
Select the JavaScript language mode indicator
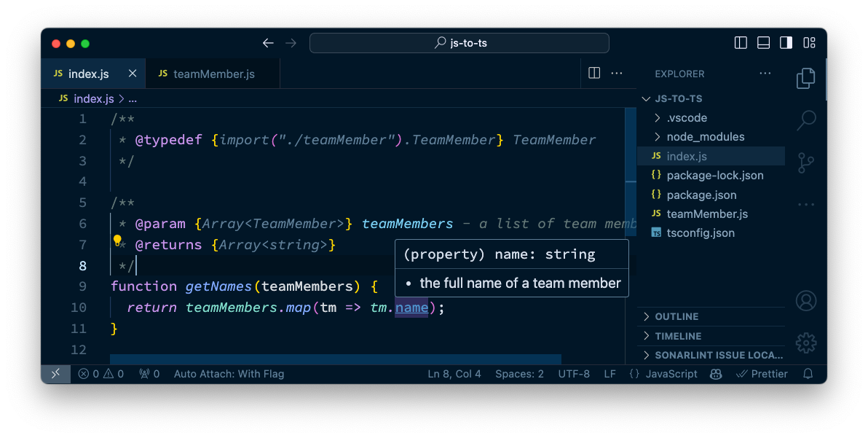pos(663,373)
